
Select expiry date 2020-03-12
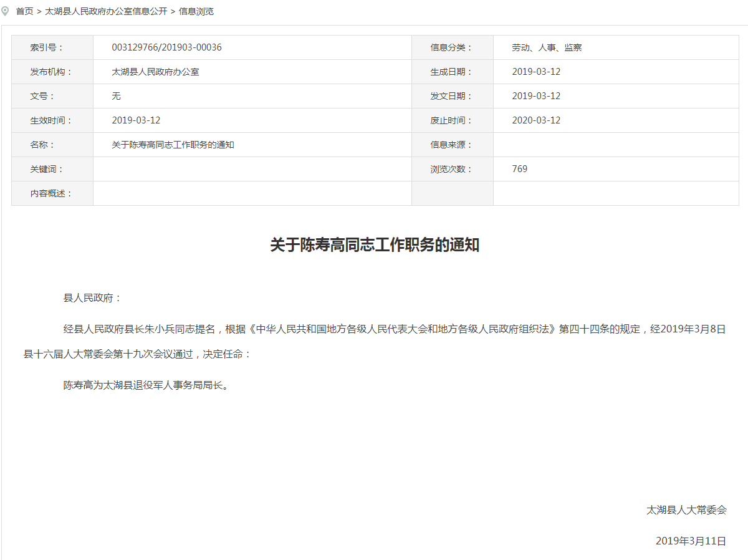click(x=536, y=120)
